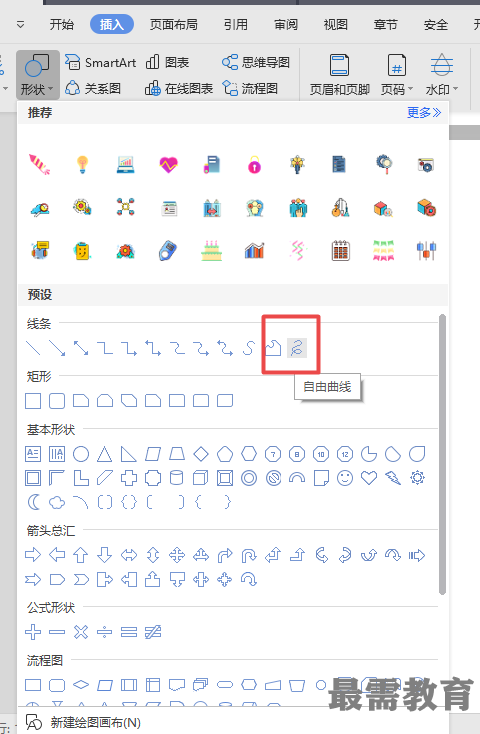Select the cube basic shape

tap(201, 478)
